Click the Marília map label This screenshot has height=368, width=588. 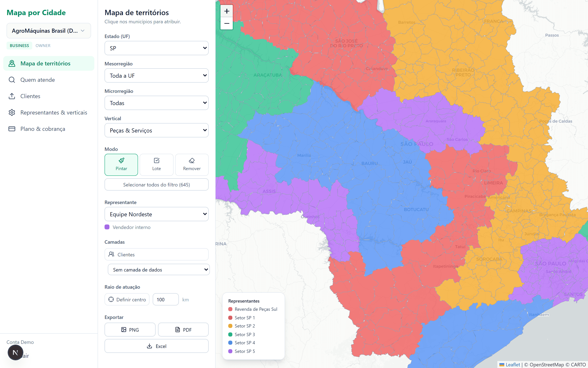tap(304, 155)
